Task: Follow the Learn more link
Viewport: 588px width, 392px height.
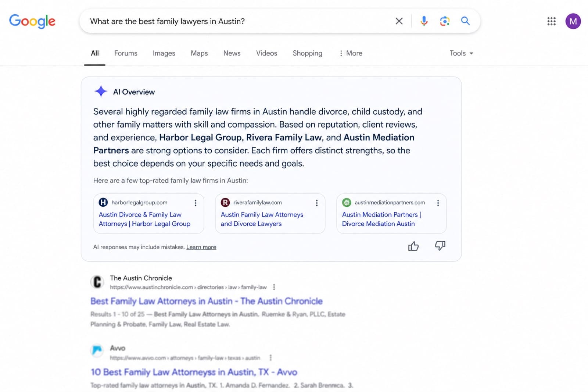Action: [x=201, y=247]
